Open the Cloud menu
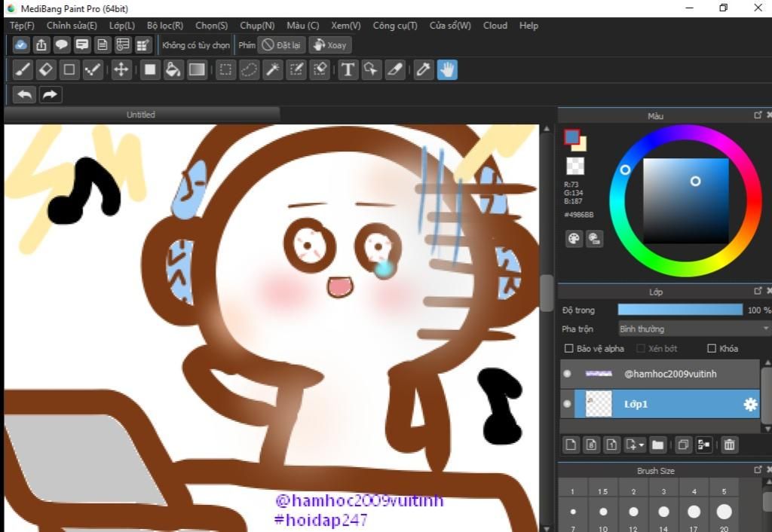Screen dimensions: 772x532 pyautogui.click(x=495, y=26)
